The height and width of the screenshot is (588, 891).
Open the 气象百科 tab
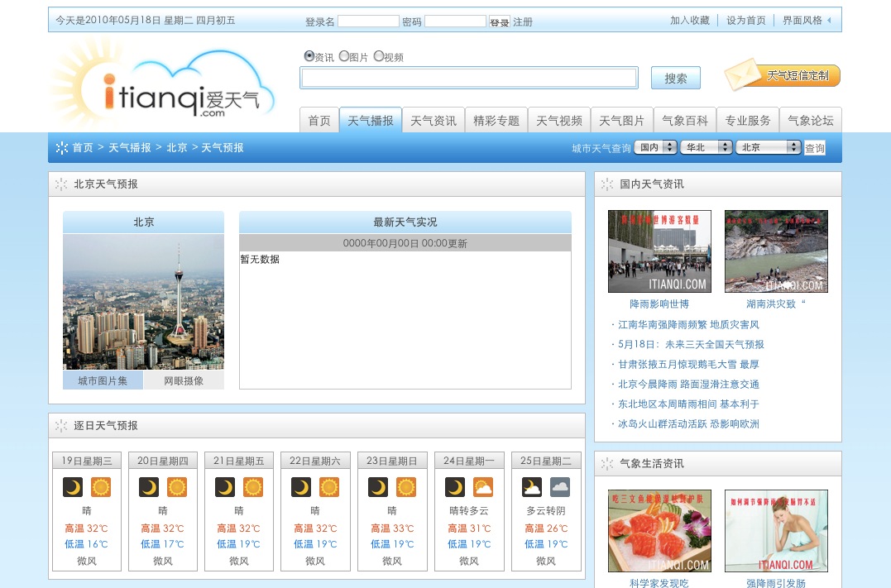click(x=685, y=121)
